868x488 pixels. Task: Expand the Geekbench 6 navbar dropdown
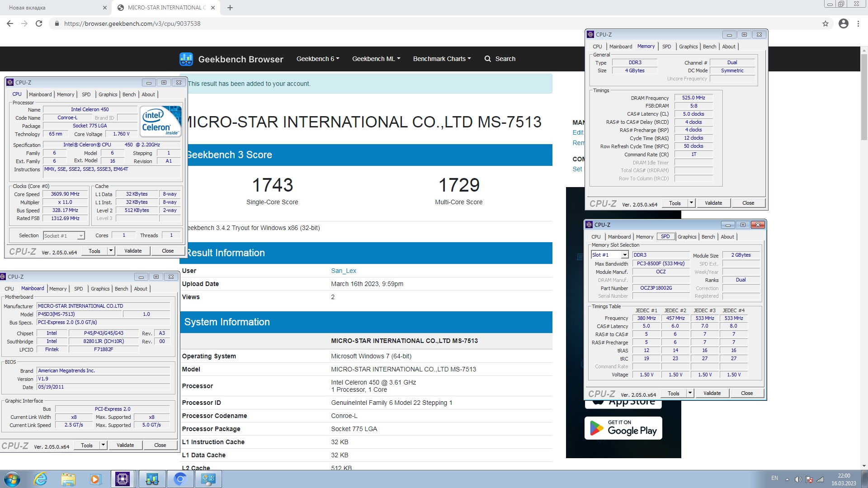point(318,59)
